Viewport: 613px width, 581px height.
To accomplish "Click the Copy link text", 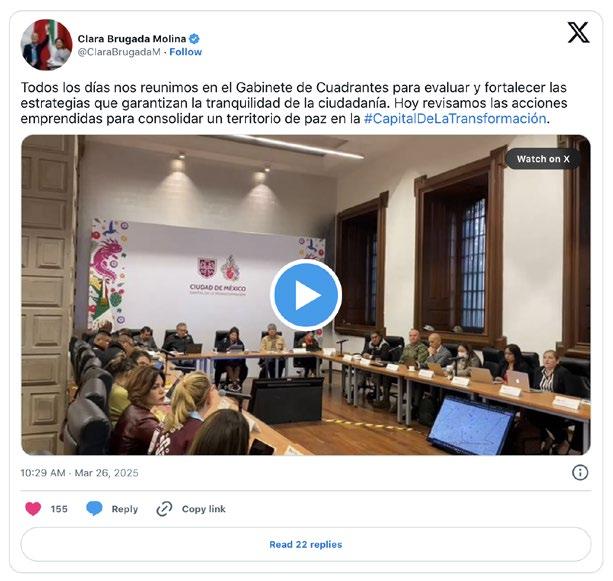I will 204,509.
